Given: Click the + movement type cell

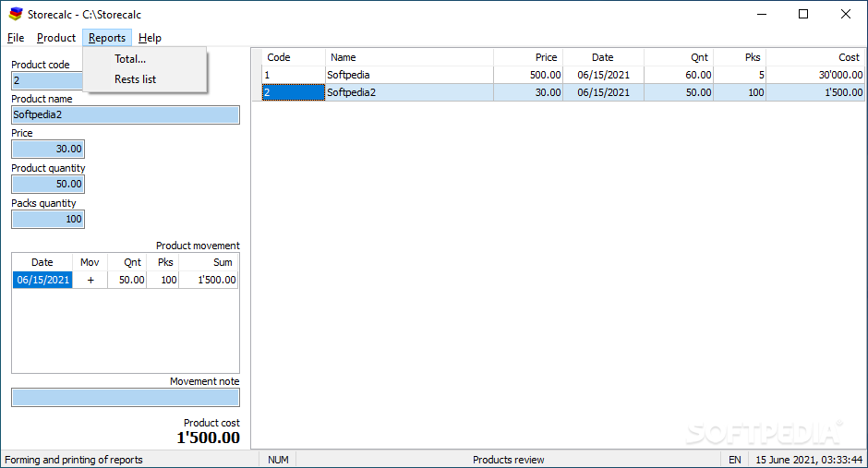Looking at the screenshot, I should pos(90,280).
